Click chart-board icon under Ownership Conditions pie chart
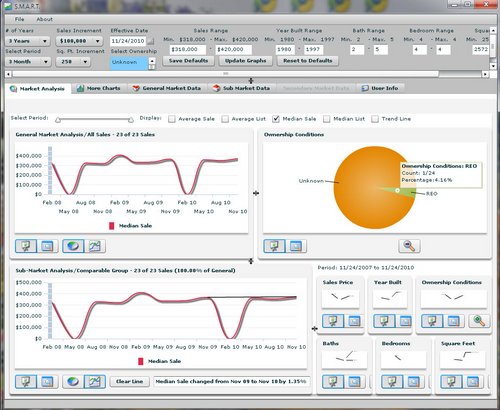This screenshot has width=500, height=410. [x=274, y=246]
